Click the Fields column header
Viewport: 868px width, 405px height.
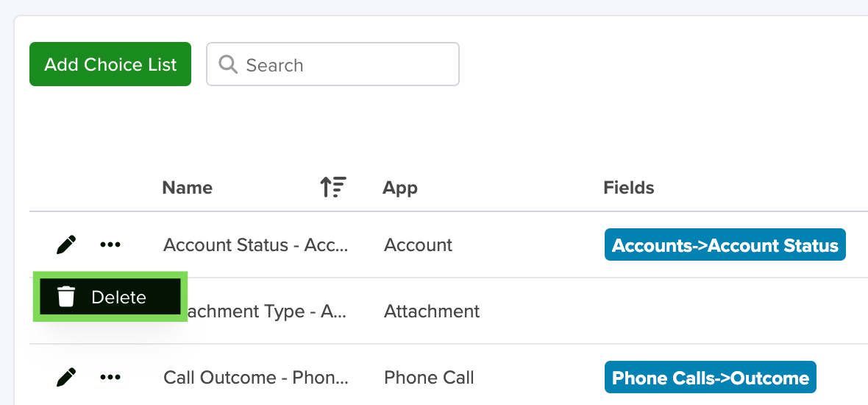pyautogui.click(x=629, y=188)
